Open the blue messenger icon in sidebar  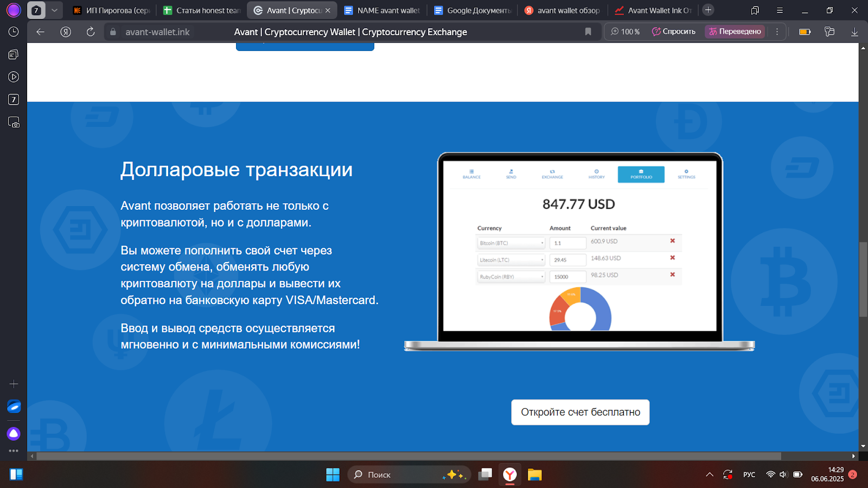[14, 406]
